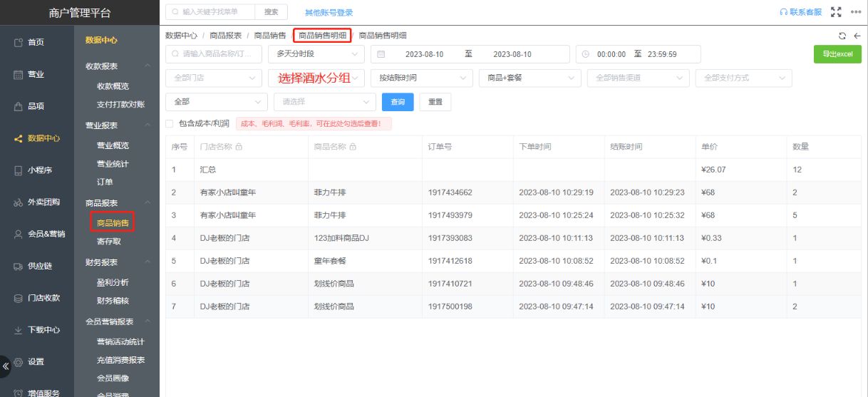The image size is (868, 397).
Task: Open the 设置 gear icon
Action: click(x=19, y=362)
